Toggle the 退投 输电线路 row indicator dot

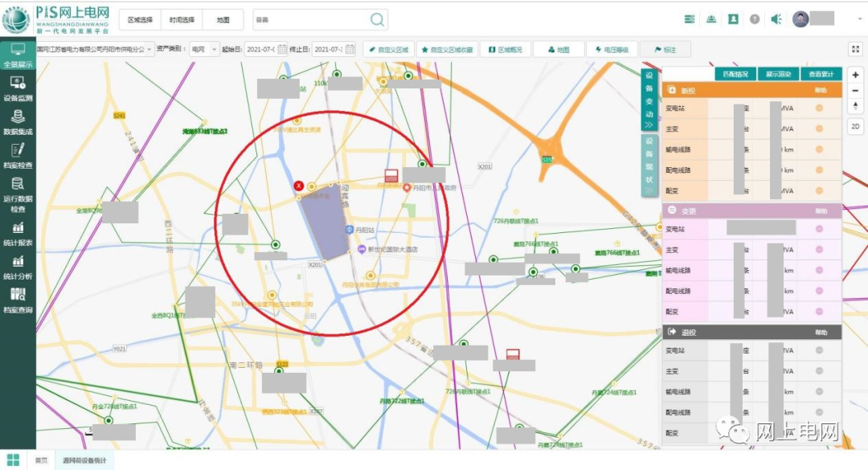[819, 391]
